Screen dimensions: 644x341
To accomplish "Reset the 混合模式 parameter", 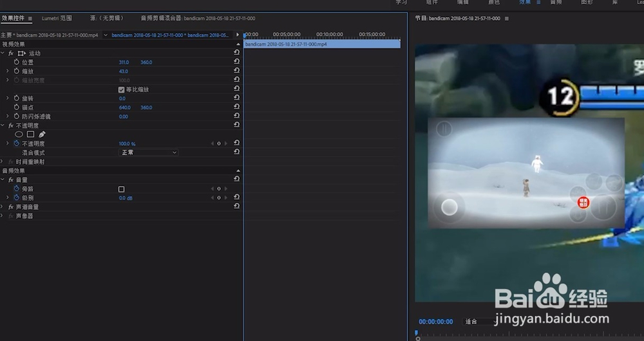I will 236,152.
